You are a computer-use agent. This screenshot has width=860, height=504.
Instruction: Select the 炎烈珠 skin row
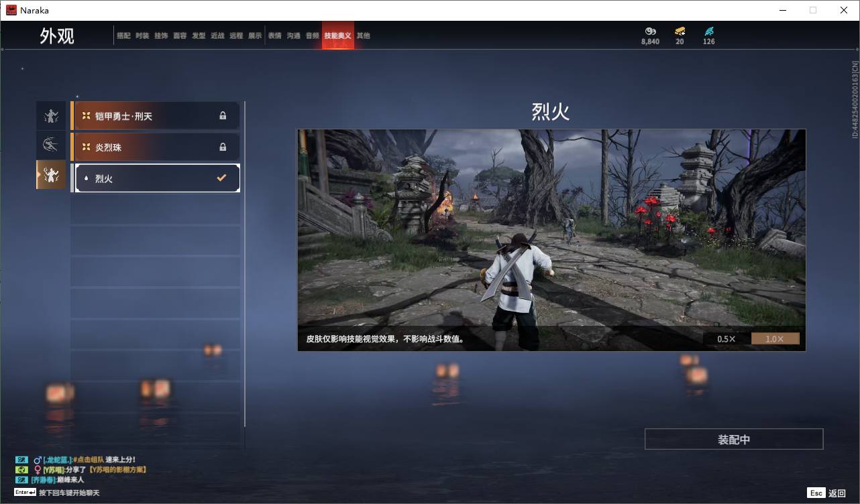[x=155, y=147]
